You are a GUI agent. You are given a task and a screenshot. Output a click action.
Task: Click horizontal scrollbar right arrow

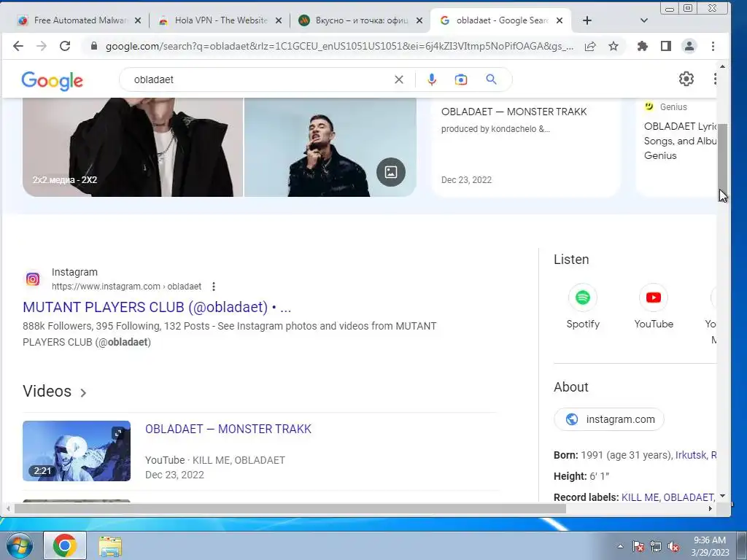point(711,508)
